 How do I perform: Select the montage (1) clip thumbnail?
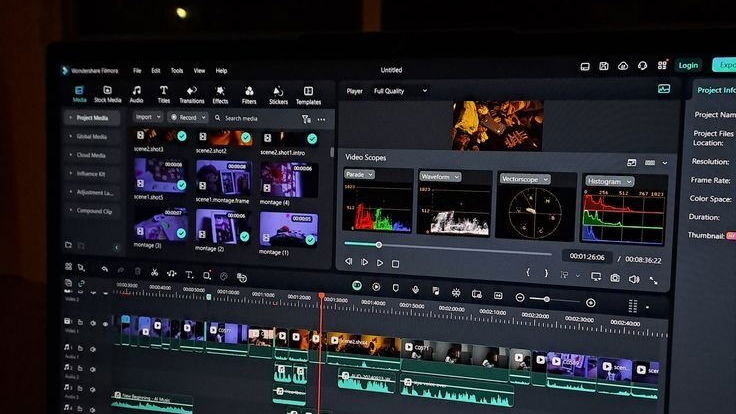click(288, 229)
